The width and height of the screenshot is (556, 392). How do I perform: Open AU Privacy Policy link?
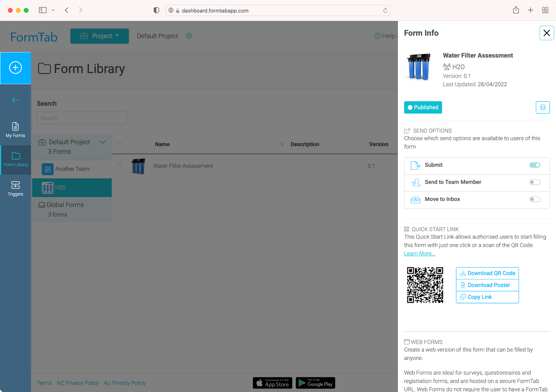pos(125,383)
